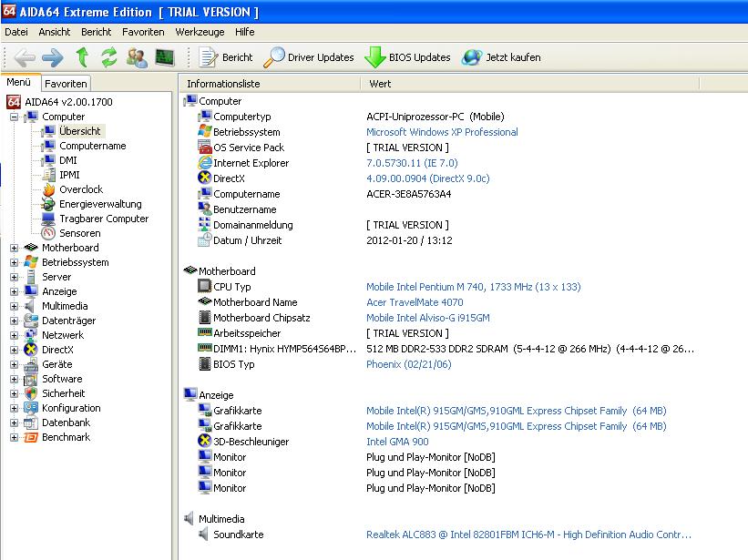Select the DIMM1: Hynix memory row
The image size is (748, 560).
point(446,349)
